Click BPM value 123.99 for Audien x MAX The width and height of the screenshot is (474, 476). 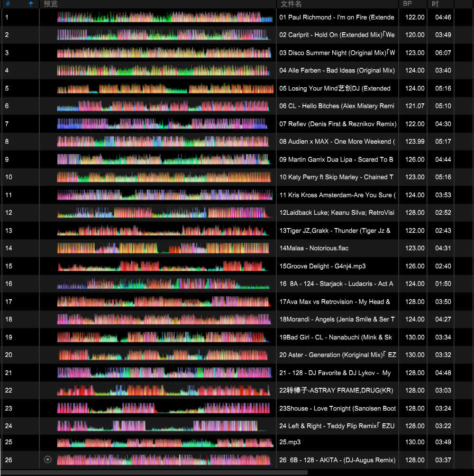tap(415, 141)
